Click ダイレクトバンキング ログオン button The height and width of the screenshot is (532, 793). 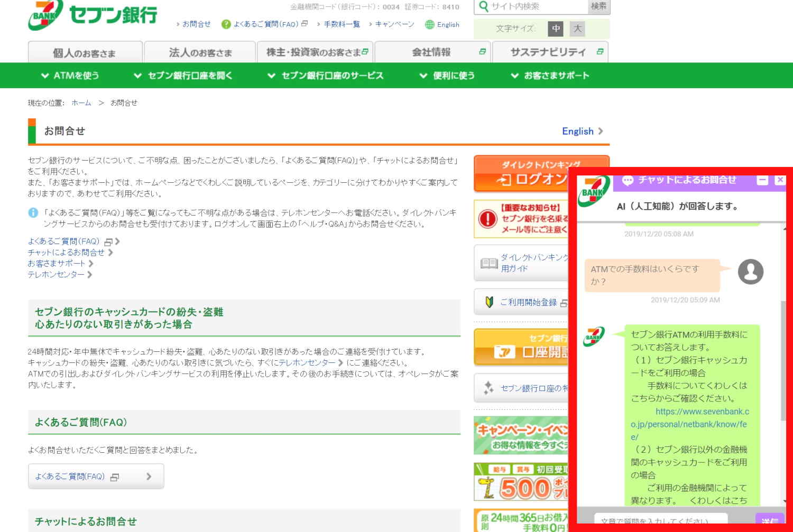(521, 173)
